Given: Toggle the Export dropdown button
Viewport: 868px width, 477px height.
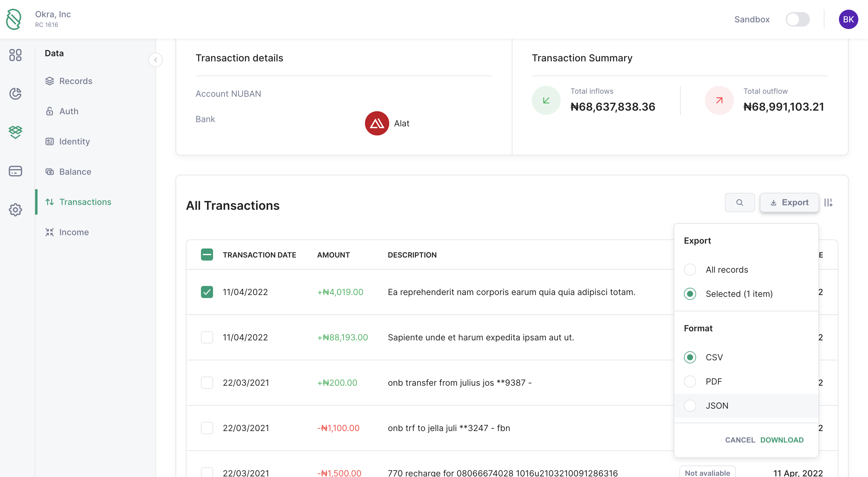Looking at the screenshot, I should (789, 202).
